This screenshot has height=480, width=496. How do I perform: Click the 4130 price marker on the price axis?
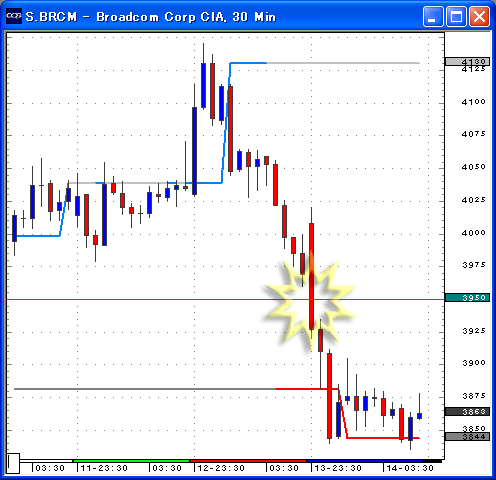pos(467,61)
